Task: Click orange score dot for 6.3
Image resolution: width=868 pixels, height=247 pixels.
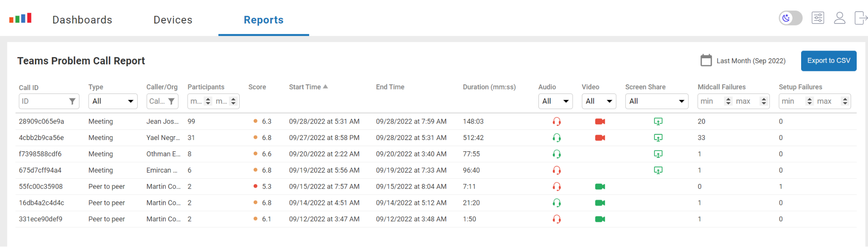Action: coord(255,121)
